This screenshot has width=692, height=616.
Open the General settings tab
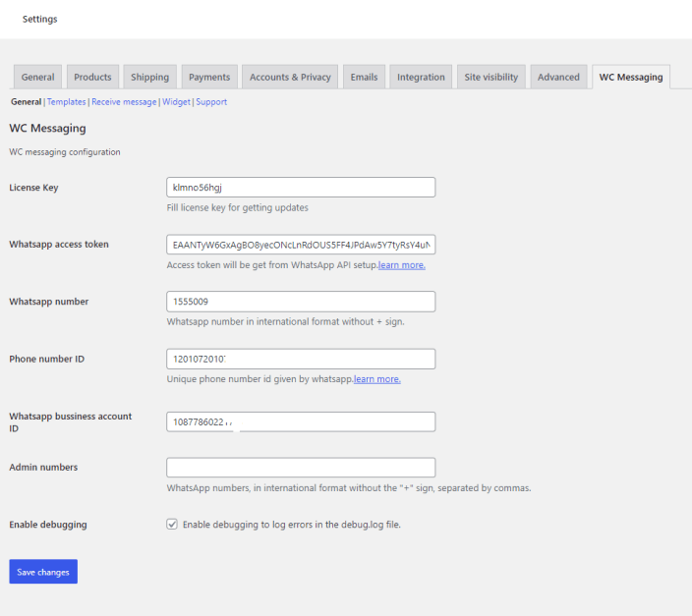tap(37, 78)
